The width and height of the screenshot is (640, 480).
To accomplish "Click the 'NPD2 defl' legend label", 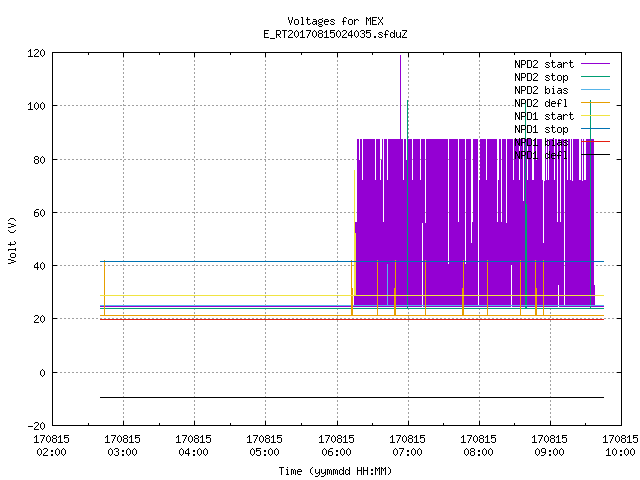I will (x=541, y=103).
